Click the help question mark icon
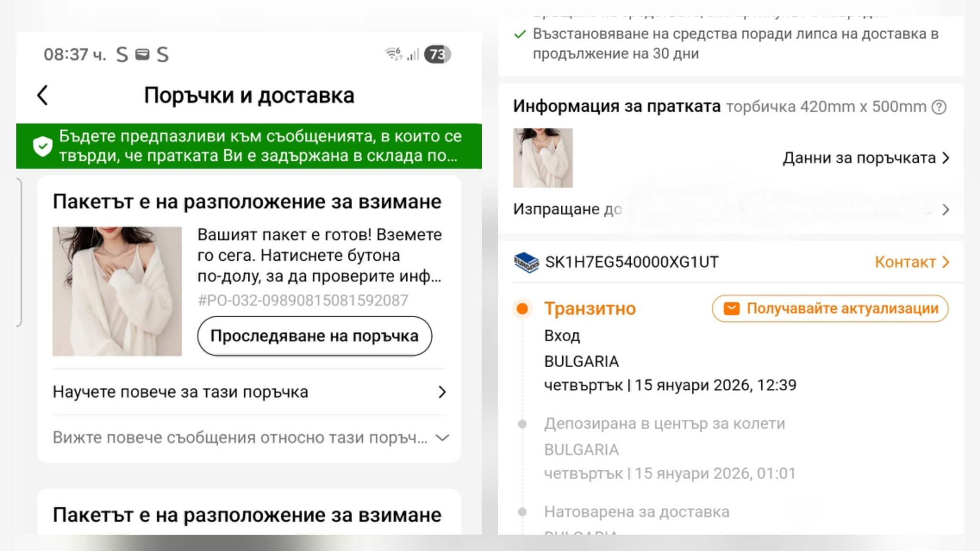 939,107
